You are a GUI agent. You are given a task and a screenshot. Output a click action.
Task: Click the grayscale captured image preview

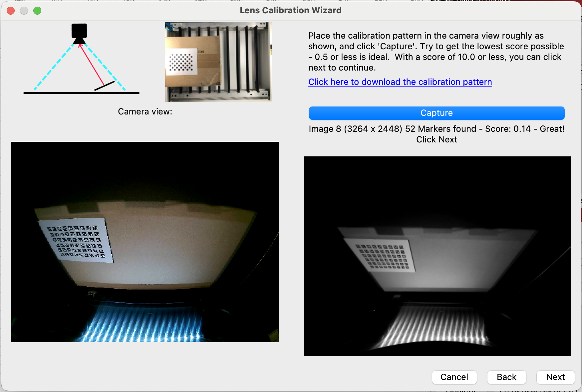tap(437, 256)
